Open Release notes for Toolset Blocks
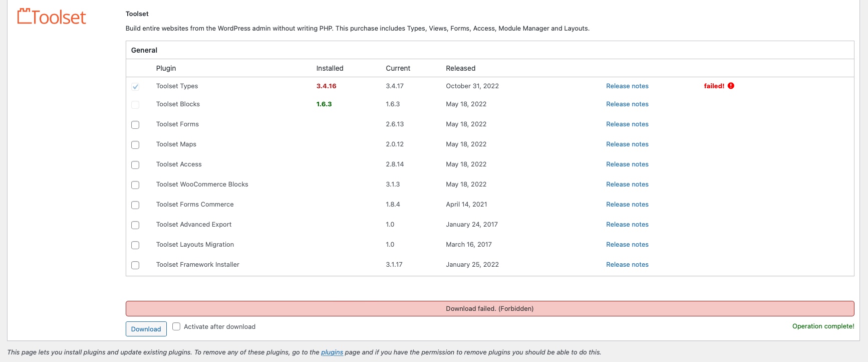Image resolution: width=868 pixels, height=362 pixels. click(627, 104)
